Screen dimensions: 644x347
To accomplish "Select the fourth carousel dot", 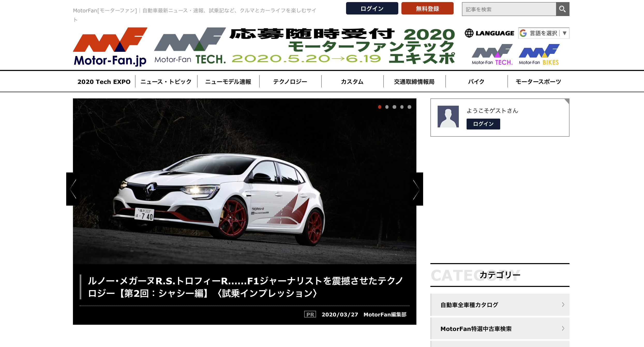I will [402, 107].
